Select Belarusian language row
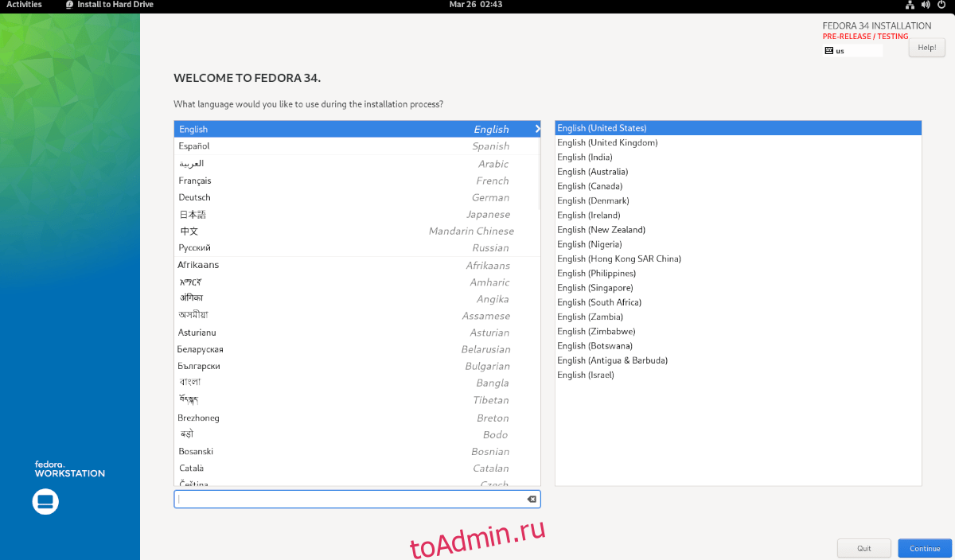Screen dimensions: 955x560 tap(357, 349)
